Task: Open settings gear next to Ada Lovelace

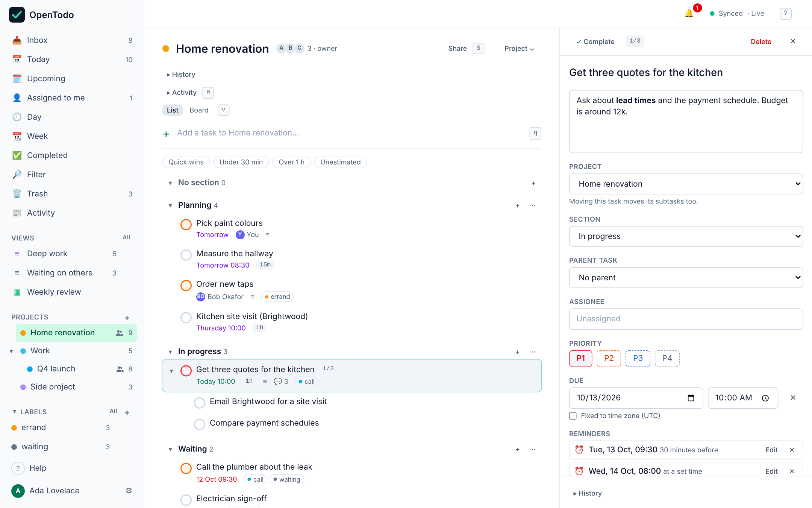Action: pyautogui.click(x=129, y=490)
